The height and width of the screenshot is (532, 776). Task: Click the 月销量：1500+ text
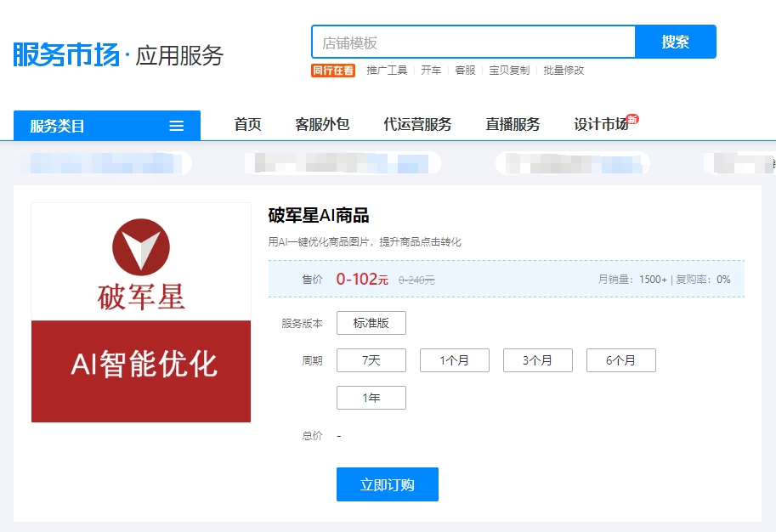point(632,279)
